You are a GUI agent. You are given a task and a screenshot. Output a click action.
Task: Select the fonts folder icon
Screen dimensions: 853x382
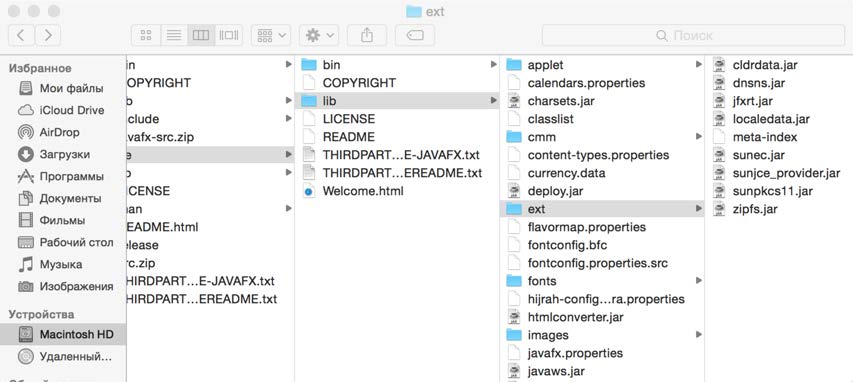(514, 281)
